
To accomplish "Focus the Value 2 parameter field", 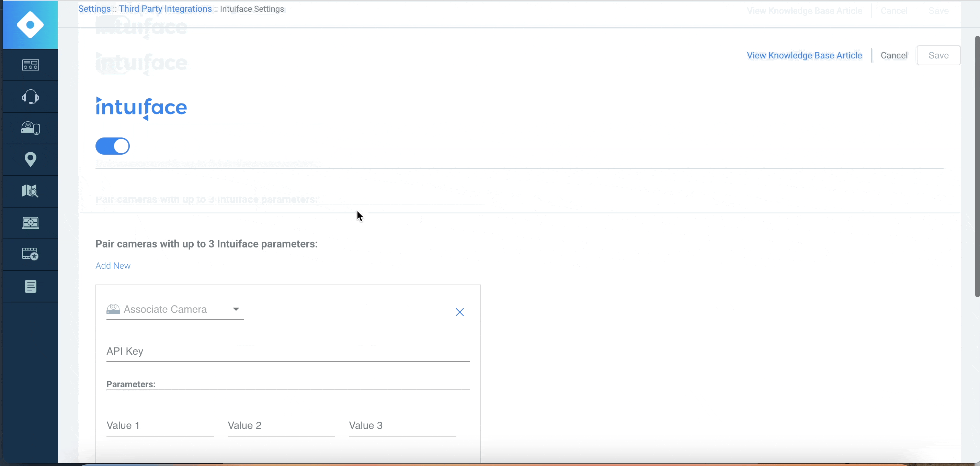I will (281, 426).
